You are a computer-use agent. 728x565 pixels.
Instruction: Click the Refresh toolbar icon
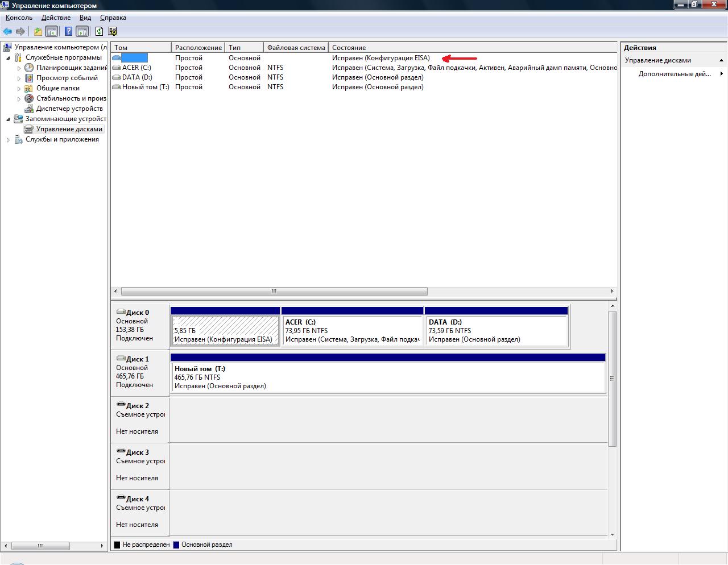100,32
